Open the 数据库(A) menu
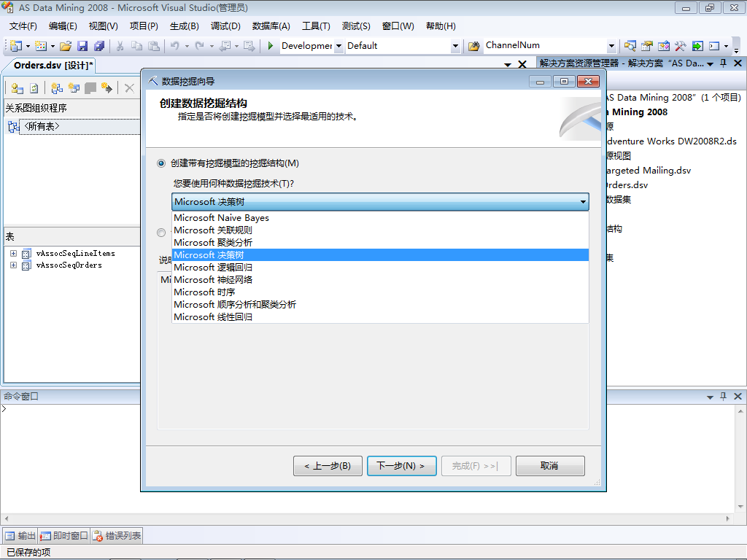This screenshot has width=747, height=560. pos(271,26)
